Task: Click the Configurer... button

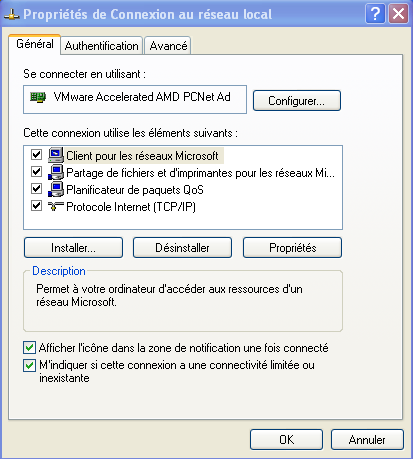Action: tap(297, 100)
